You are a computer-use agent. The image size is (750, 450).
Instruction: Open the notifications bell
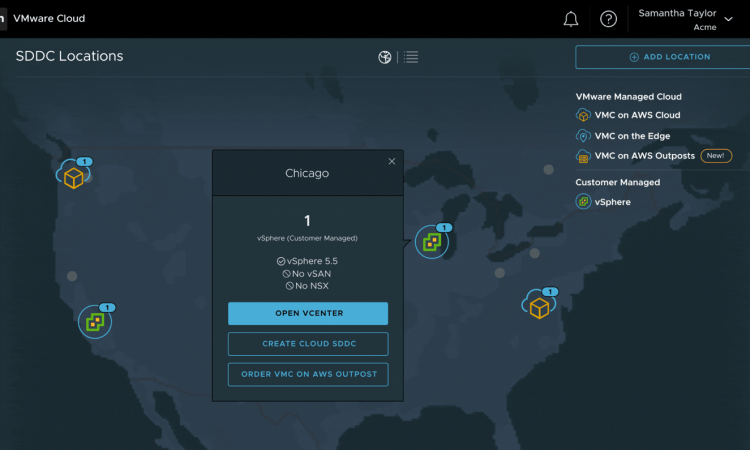570,19
